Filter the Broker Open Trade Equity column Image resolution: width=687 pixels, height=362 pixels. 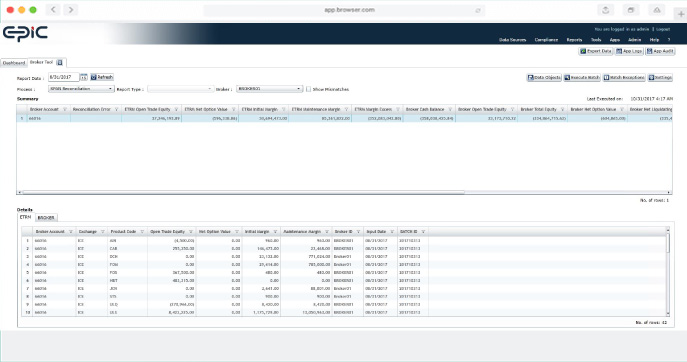tap(512, 110)
